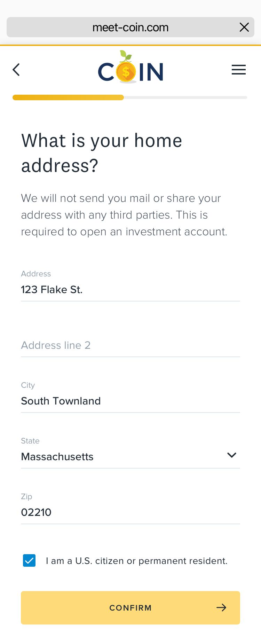Click the yellow filled progress bar segment
Viewport: 261px width, 644px height.
(x=68, y=97)
